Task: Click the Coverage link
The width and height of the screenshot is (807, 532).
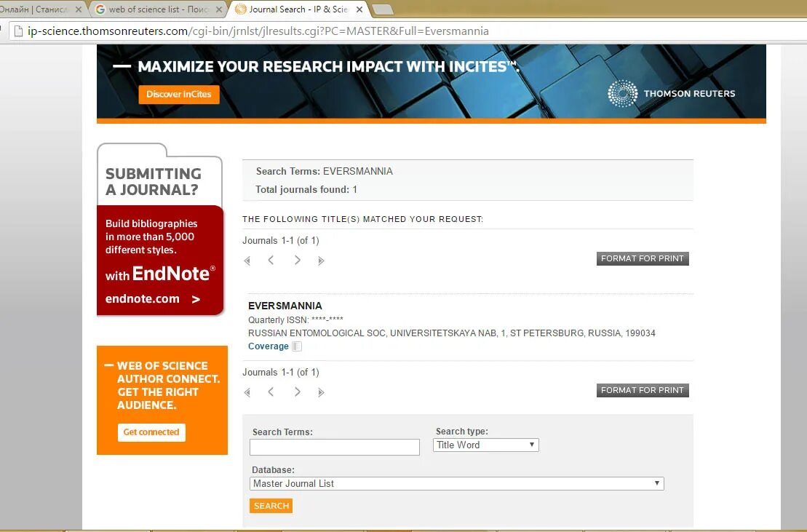Action: [x=269, y=346]
